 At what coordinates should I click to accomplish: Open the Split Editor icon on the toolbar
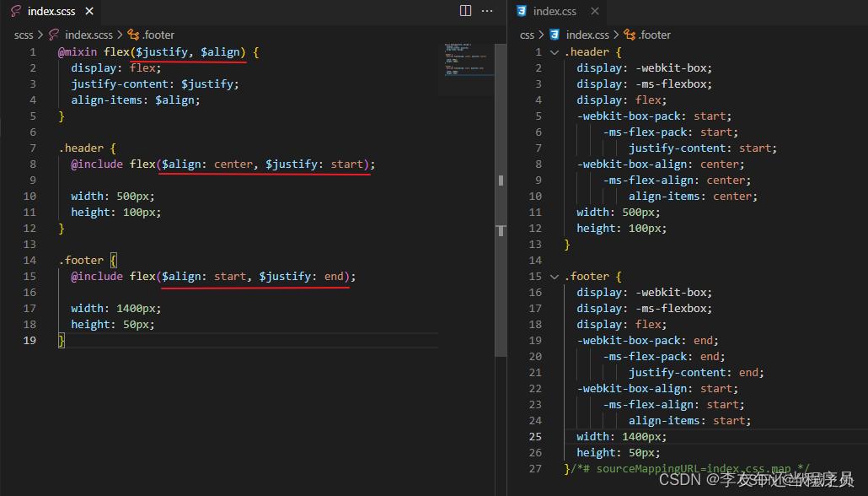466,11
